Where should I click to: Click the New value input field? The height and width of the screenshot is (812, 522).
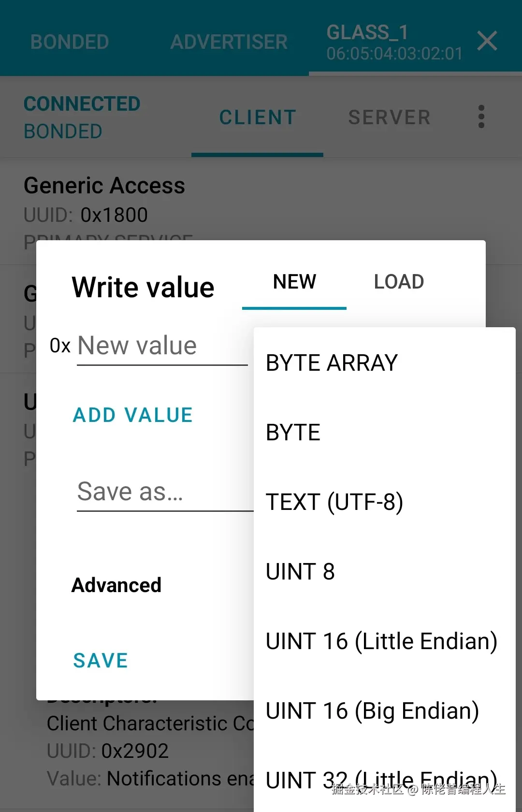(x=162, y=345)
